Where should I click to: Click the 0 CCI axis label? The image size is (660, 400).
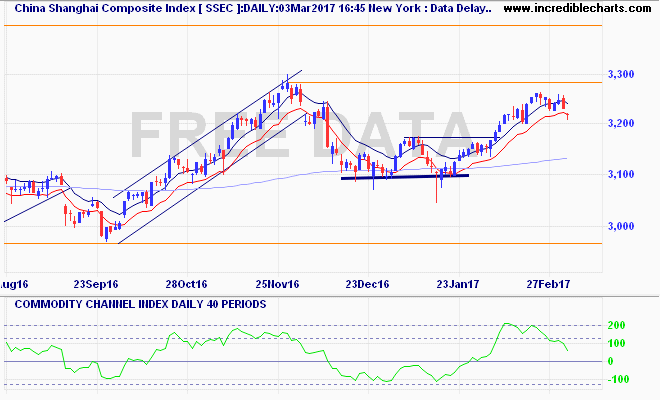click(610, 361)
